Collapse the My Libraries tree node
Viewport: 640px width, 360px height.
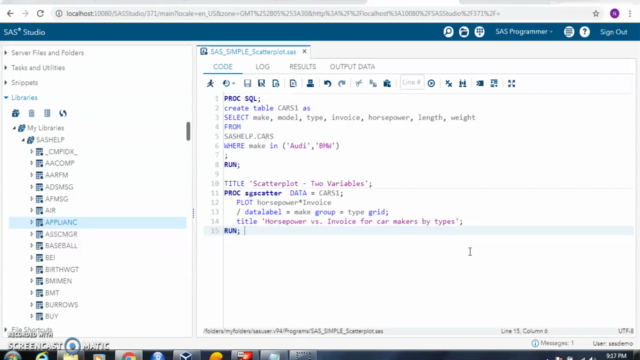click(x=14, y=128)
